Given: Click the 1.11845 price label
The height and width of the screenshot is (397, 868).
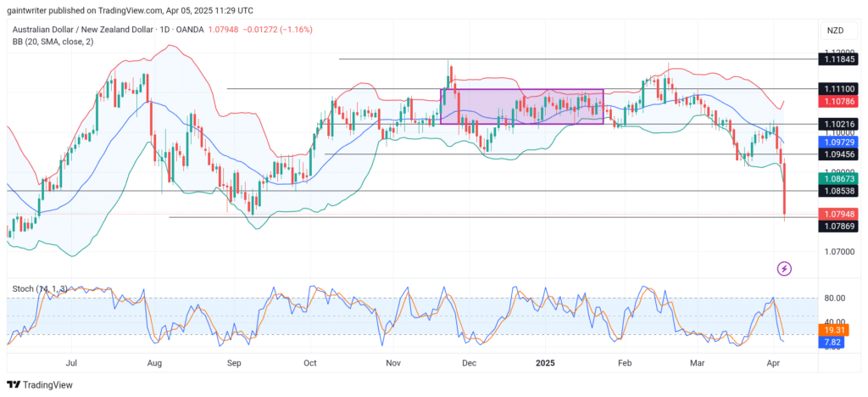Looking at the screenshot, I should [x=838, y=59].
